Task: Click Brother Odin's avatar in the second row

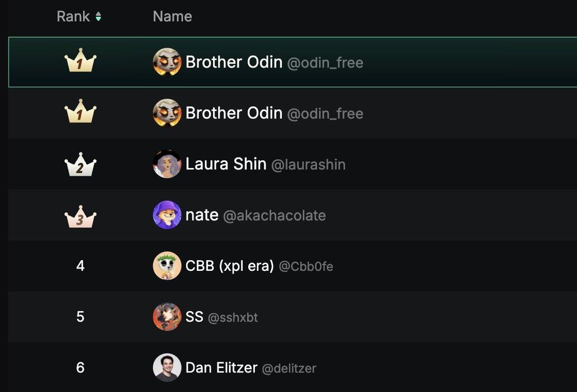Action: 167,113
